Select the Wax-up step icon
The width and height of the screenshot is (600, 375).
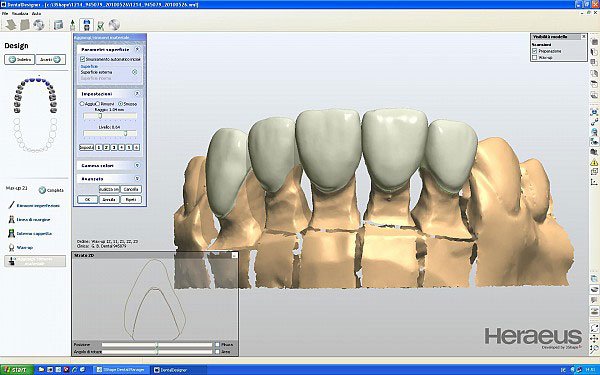pyautogui.click(x=11, y=248)
